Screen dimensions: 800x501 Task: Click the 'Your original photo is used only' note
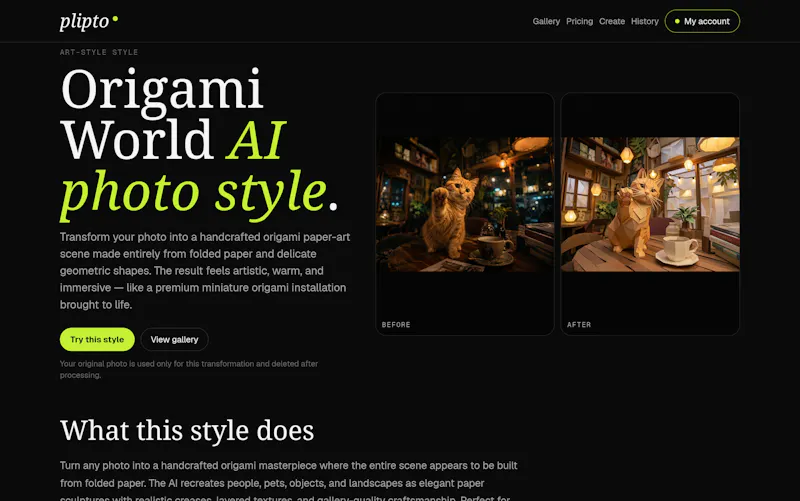189,369
